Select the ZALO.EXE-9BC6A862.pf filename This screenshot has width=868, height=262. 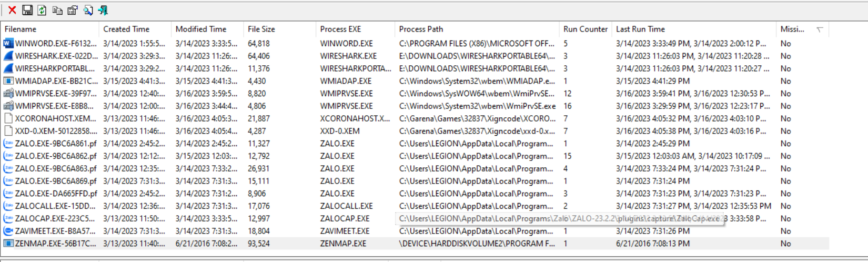[56, 156]
